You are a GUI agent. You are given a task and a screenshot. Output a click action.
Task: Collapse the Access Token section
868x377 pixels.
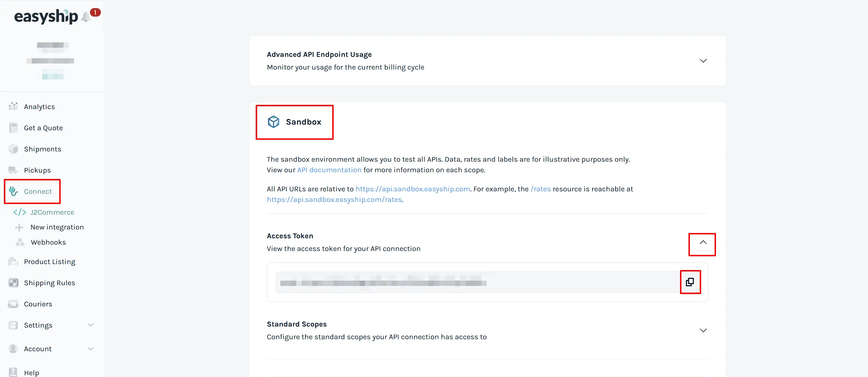point(703,242)
